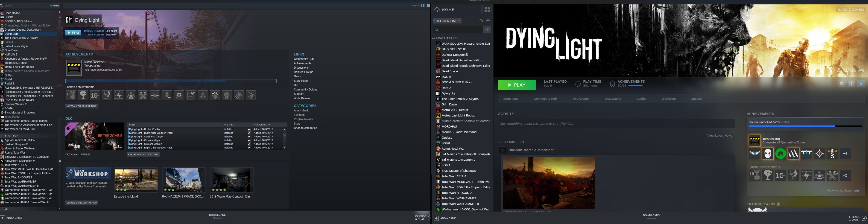Toggle the favorite star for Dying Light
The height and width of the screenshot is (224, 868).
pos(861,84)
